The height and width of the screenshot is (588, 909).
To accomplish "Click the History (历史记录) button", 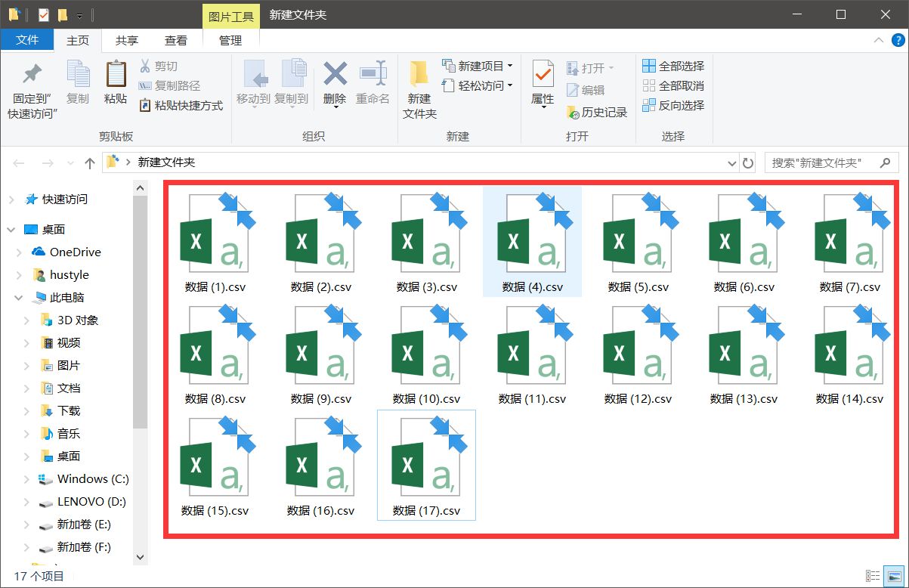I will [x=597, y=112].
